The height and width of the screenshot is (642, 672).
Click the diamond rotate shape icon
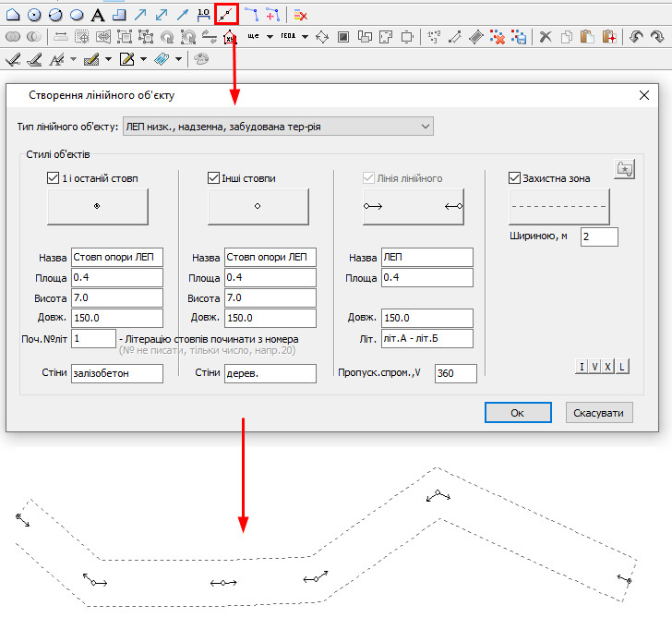point(322,37)
